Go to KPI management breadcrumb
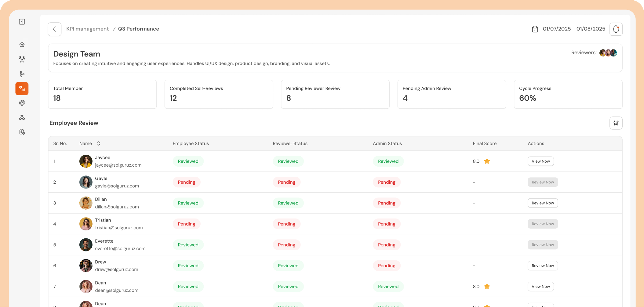644x307 pixels. point(87,29)
